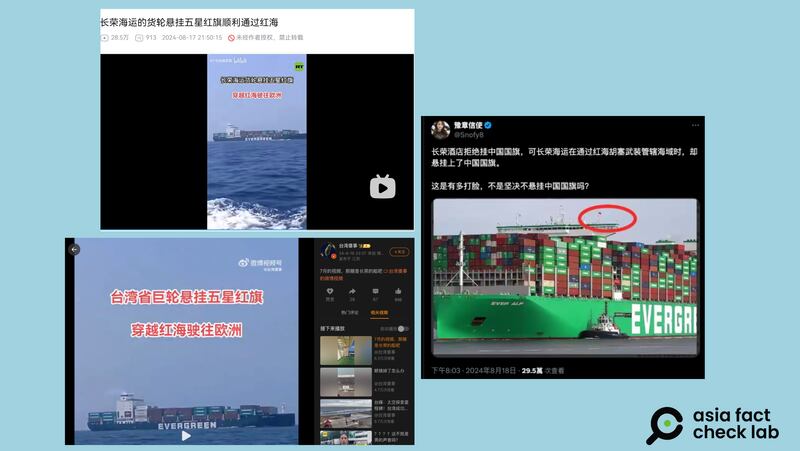Click the danmaku count icon next to 913
Viewport: 800px width, 451px height.
point(139,38)
